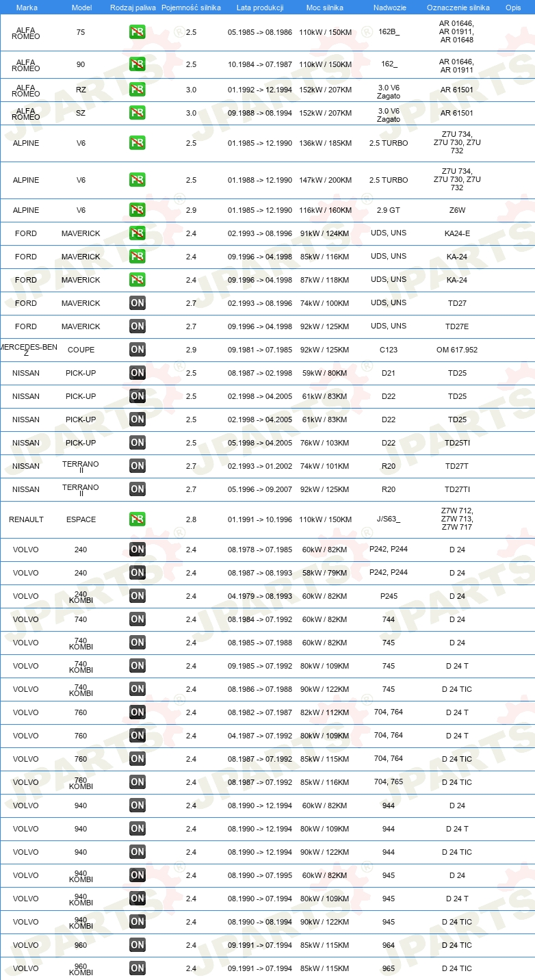Screen dimensions: 535x980
Task: Select power value 136kW / 185KM
Action: [325, 143]
